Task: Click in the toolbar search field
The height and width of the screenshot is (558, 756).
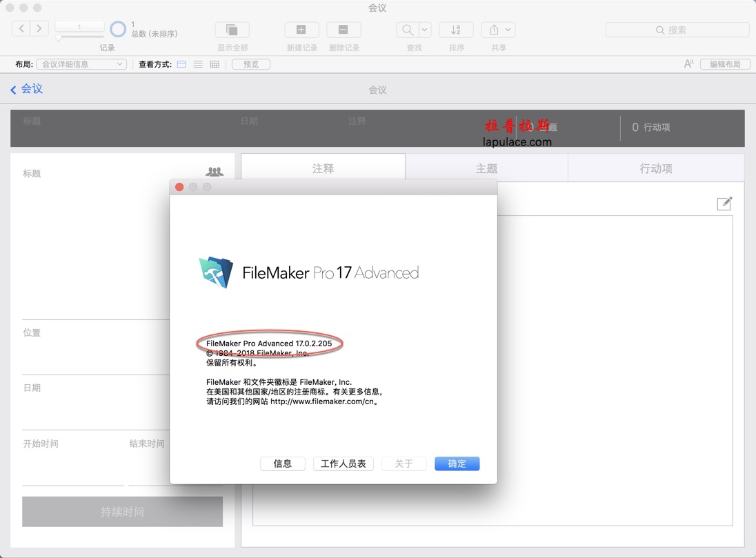Action: pos(677,30)
